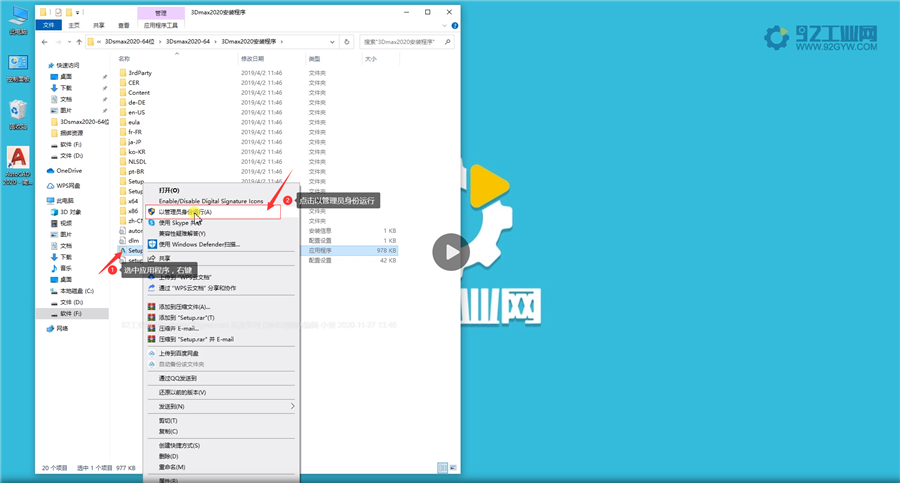Open the 应用程序工具 ribbon tab
Screen dimensions: 900x483
pyautogui.click(x=161, y=25)
